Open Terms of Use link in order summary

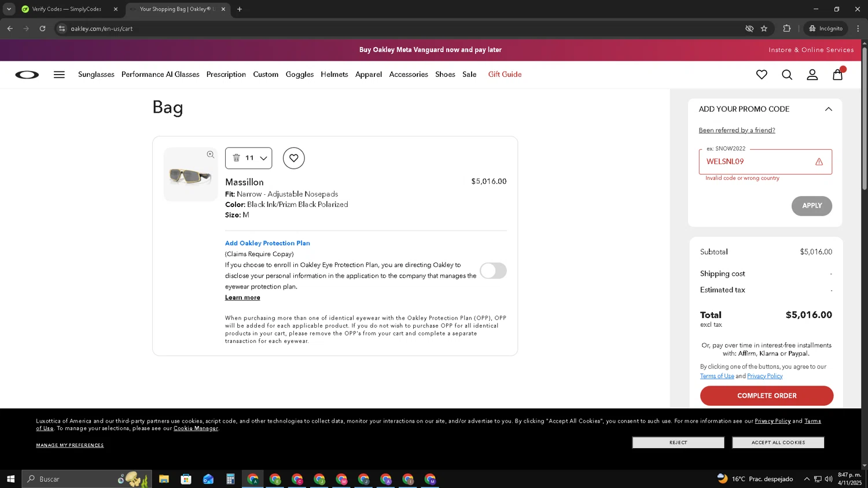717,376
